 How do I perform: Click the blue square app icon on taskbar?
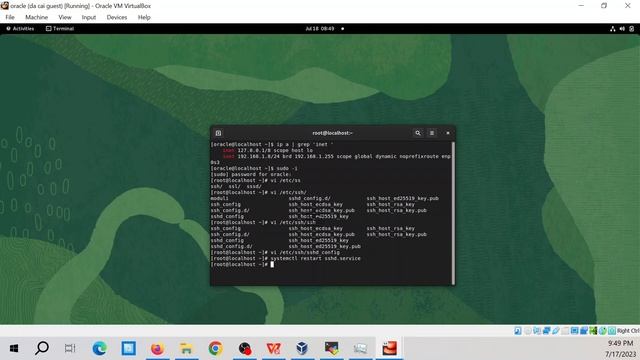(x=129, y=348)
